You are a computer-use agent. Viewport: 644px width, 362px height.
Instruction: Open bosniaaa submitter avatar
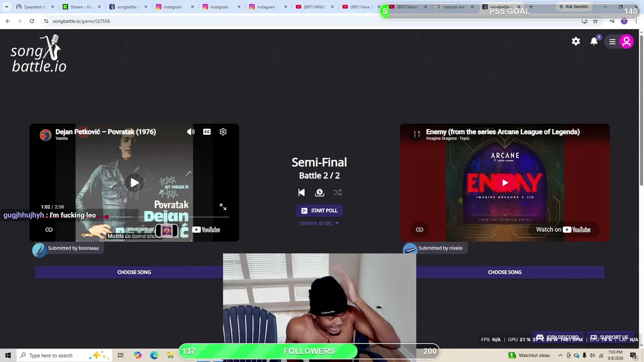[39, 249]
